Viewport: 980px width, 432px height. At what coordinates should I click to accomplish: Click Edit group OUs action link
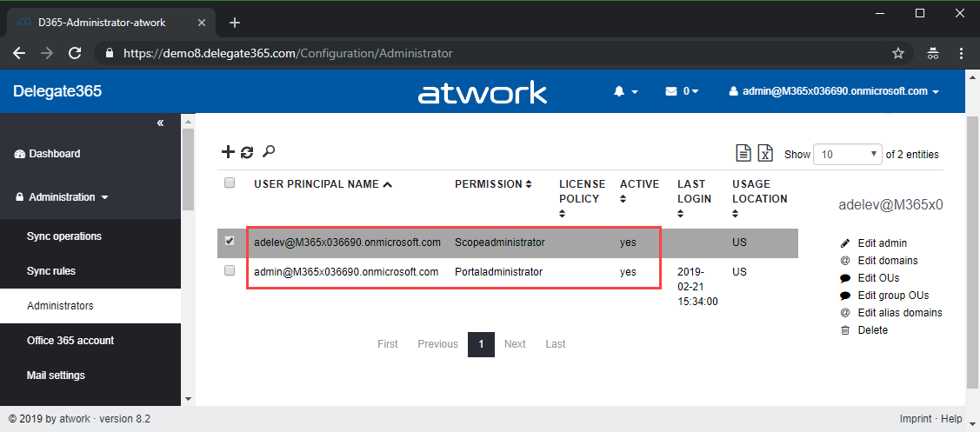click(893, 296)
